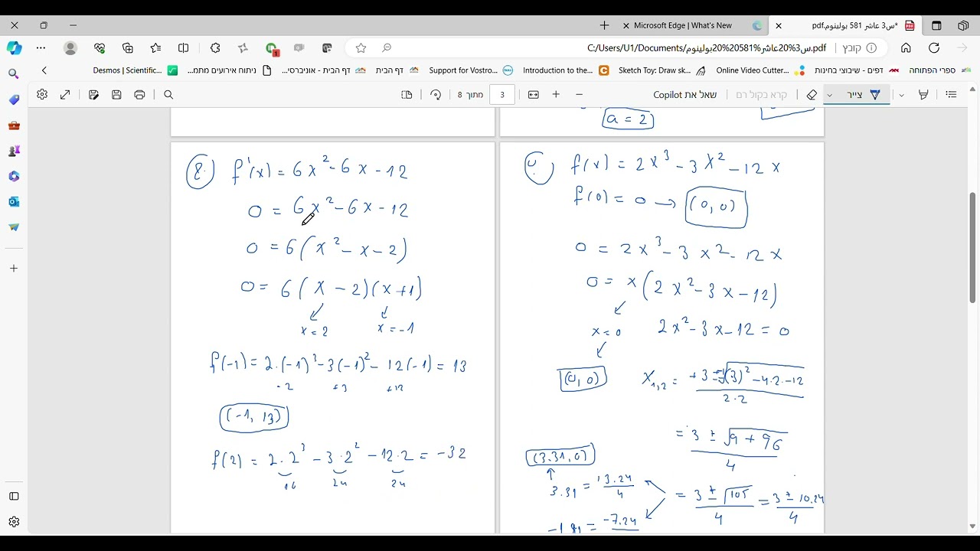Open the Favorites star-list icon
This screenshot has width=980, height=551.
coord(156,48)
